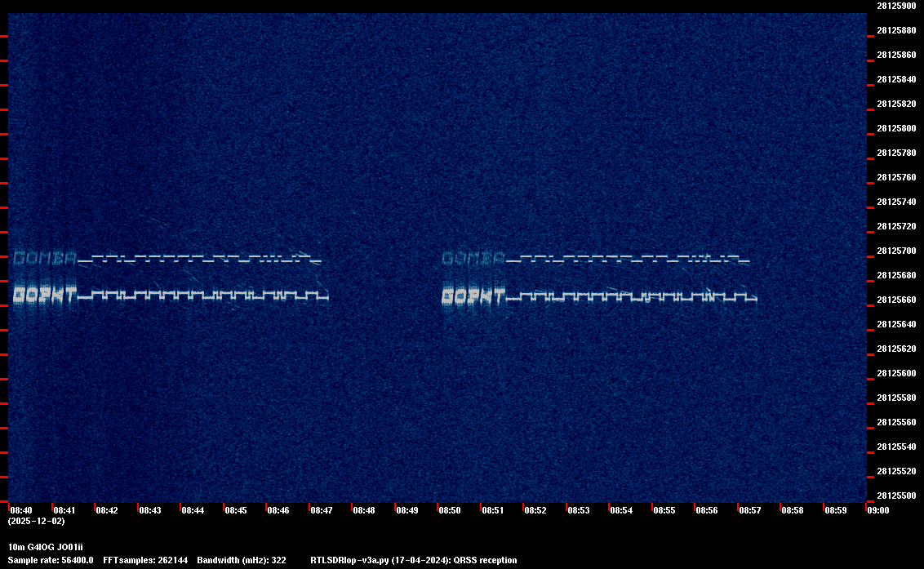Click the 28125820 frequency label
The width and height of the screenshot is (924, 569).
896,104
